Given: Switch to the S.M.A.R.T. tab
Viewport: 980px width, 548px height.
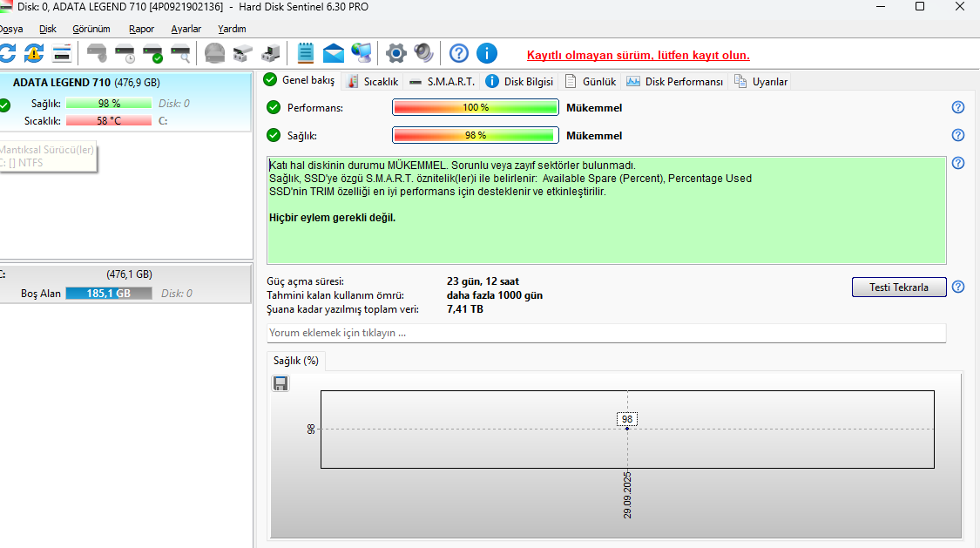Looking at the screenshot, I should pos(443,82).
